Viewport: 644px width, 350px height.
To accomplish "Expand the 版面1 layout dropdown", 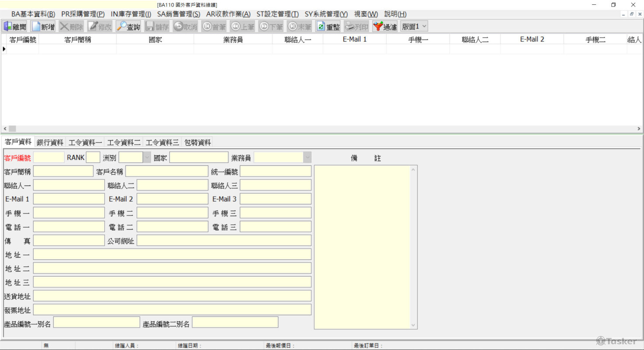I will (x=423, y=27).
